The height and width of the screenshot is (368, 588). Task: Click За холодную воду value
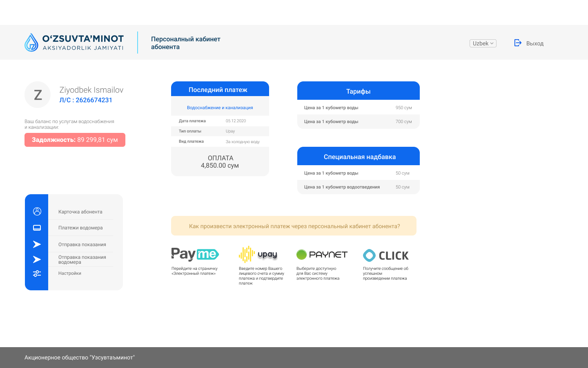tap(243, 142)
